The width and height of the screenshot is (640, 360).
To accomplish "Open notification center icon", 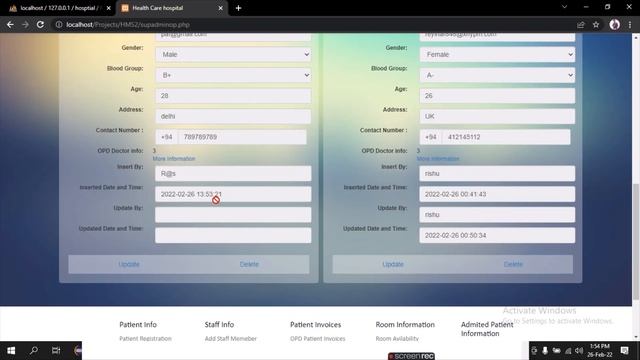I will tap(624, 350).
